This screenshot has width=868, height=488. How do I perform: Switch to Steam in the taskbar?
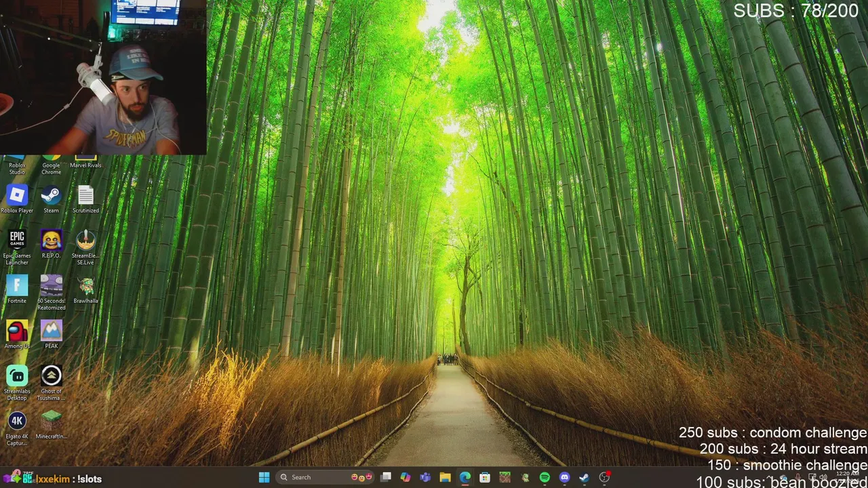[x=584, y=477]
